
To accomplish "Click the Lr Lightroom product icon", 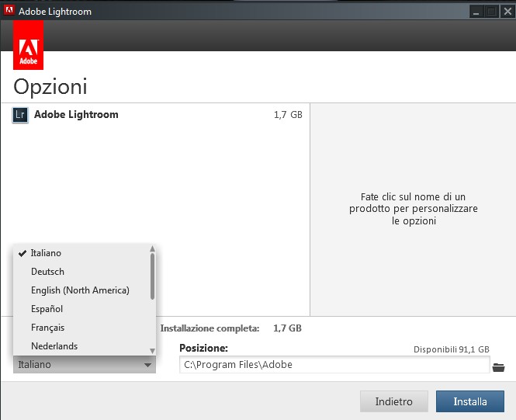I will pos(20,115).
